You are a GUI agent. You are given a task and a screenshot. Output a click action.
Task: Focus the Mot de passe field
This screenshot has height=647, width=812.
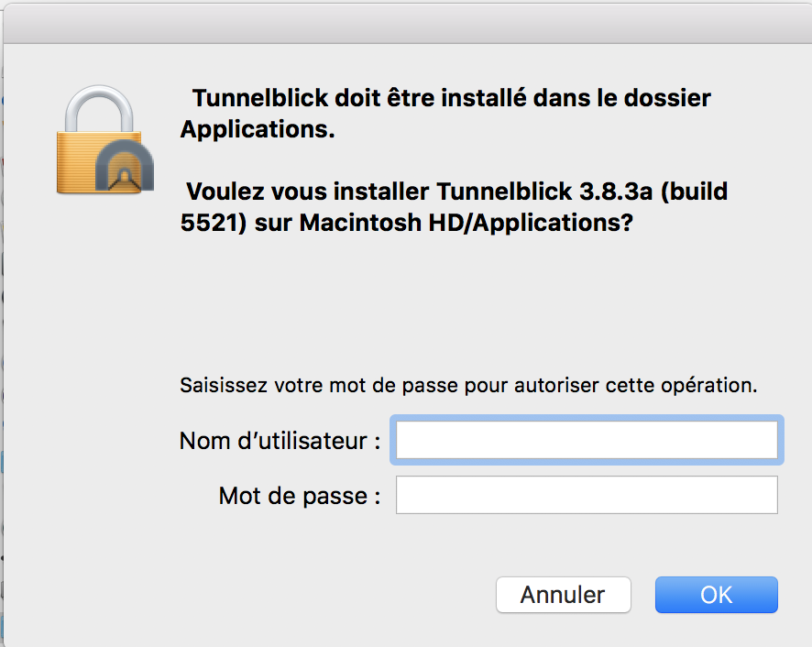point(587,495)
